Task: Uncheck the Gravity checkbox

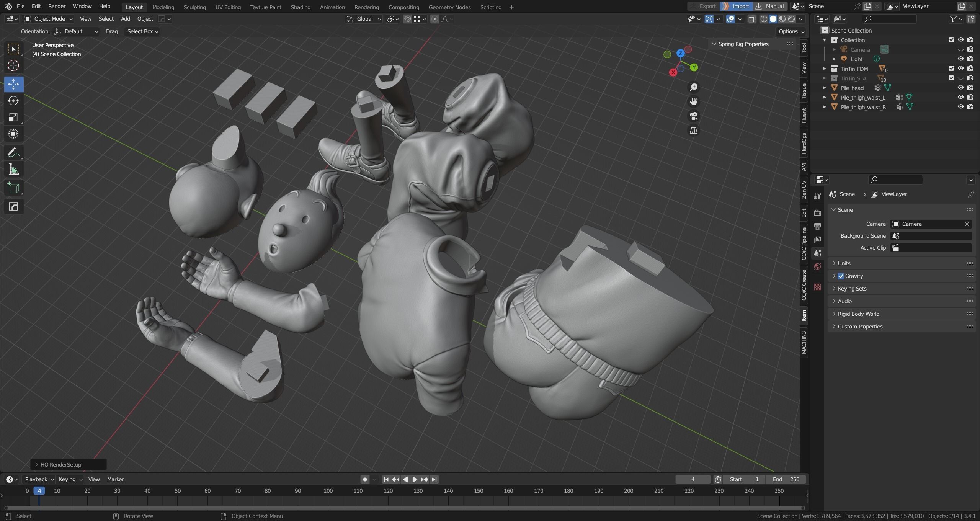Action: (x=841, y=276)
